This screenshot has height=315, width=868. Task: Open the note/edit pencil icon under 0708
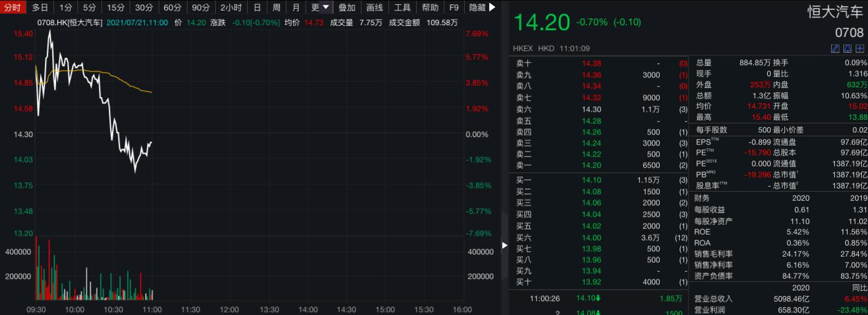(x=835, y=49)
